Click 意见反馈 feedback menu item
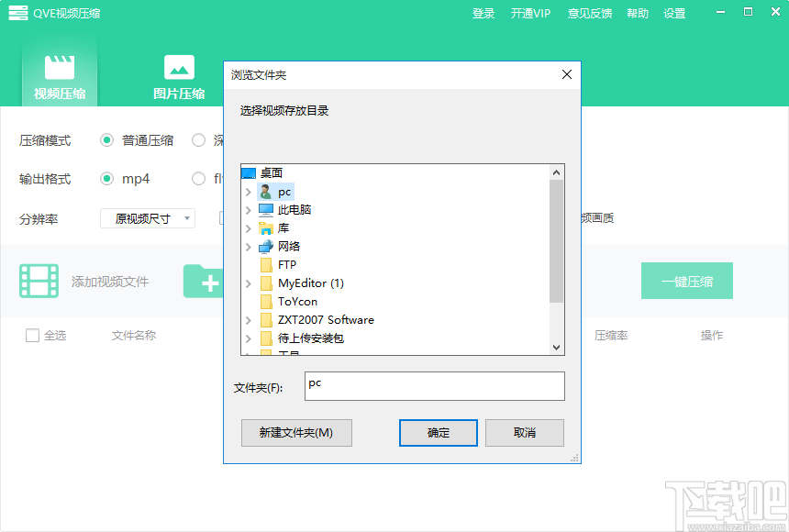 pos(590,13)
